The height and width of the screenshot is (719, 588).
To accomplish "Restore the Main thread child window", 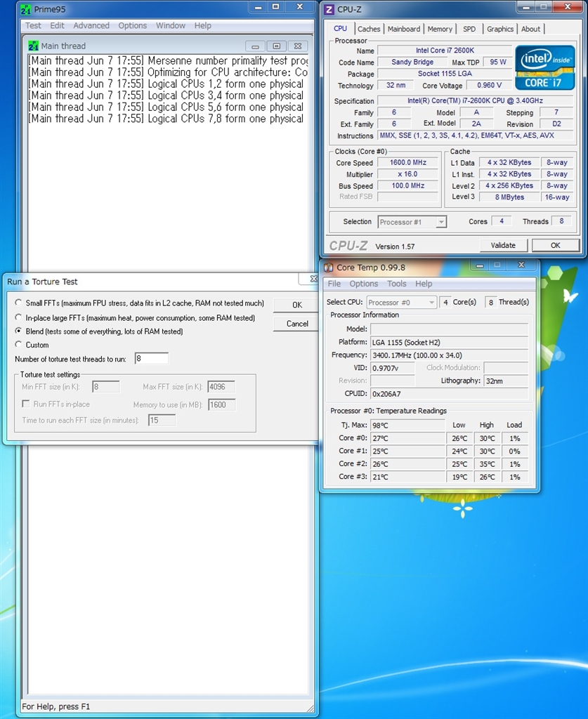I will click(277, 46).
